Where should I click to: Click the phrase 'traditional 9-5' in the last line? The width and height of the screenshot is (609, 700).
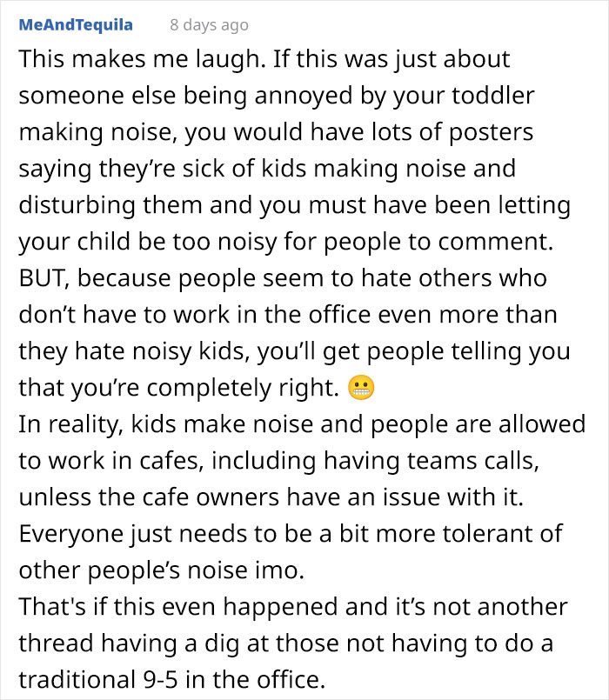tap(97, 680)
